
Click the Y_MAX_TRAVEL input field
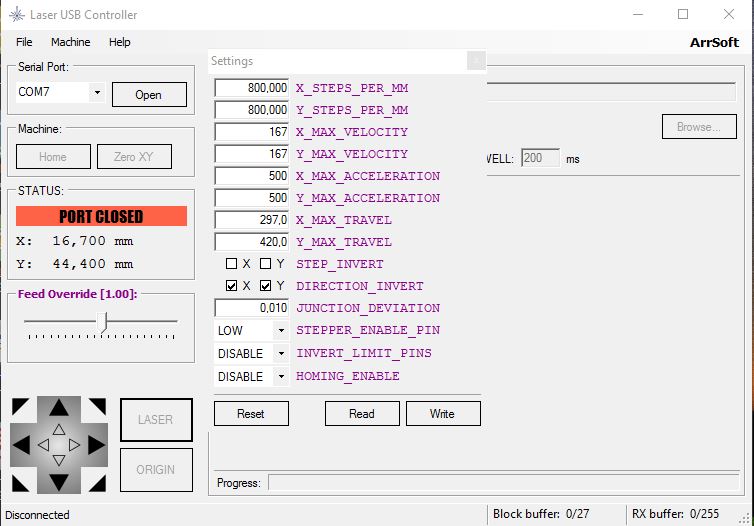coord(251,242)
